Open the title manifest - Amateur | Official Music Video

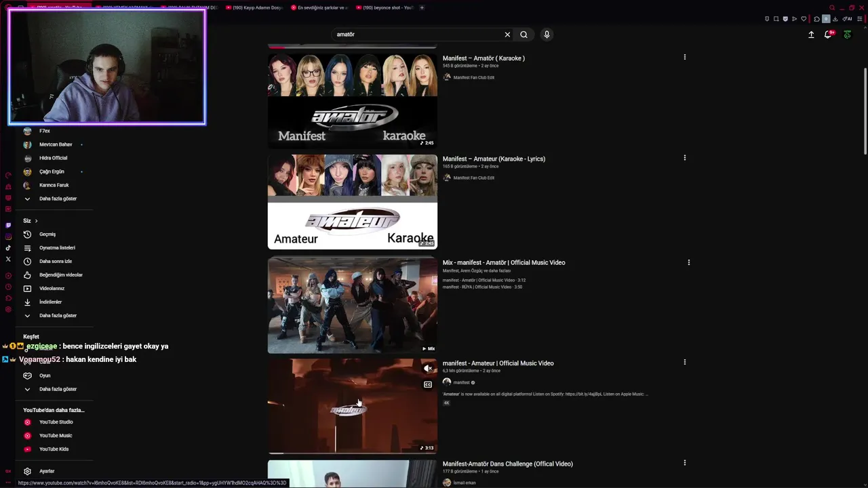498,363
